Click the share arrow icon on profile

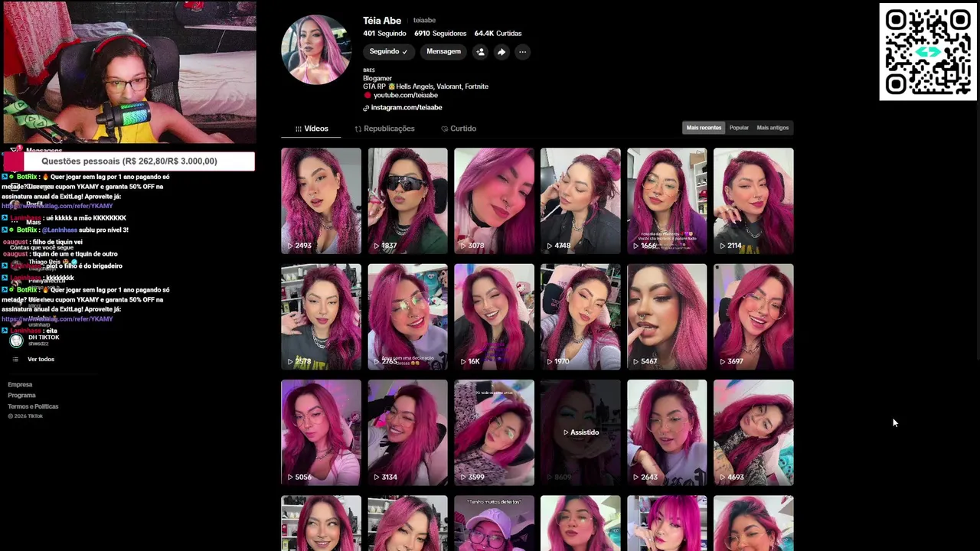pyautogui.click(x=501, y=52)
